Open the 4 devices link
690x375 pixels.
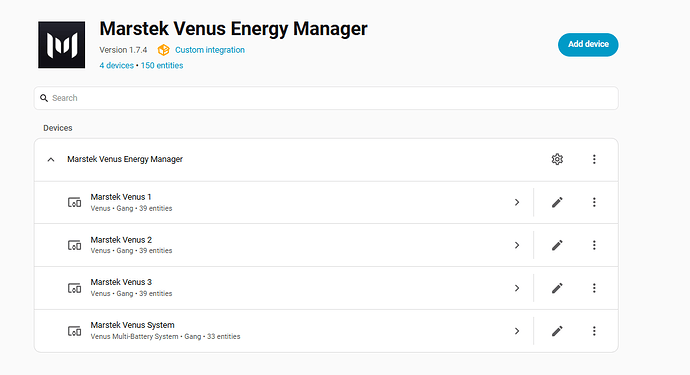coord(117,66)
